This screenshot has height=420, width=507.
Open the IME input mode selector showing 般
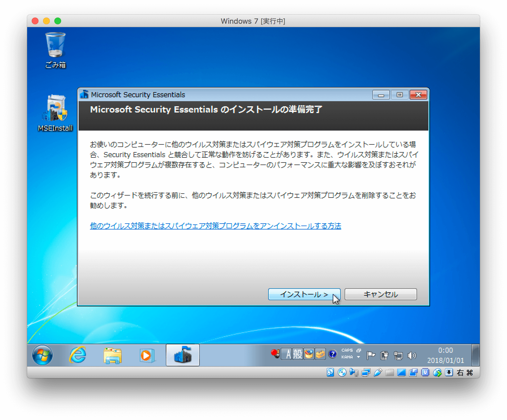297,354
